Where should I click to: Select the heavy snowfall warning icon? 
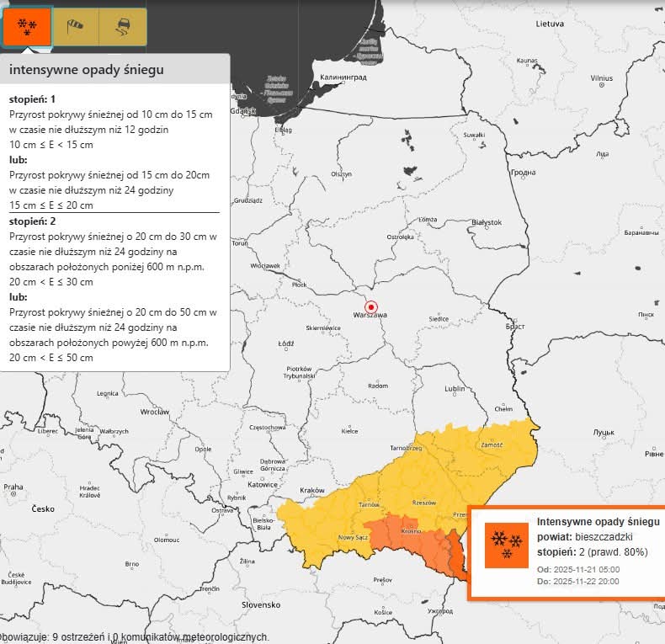[27, 26]
